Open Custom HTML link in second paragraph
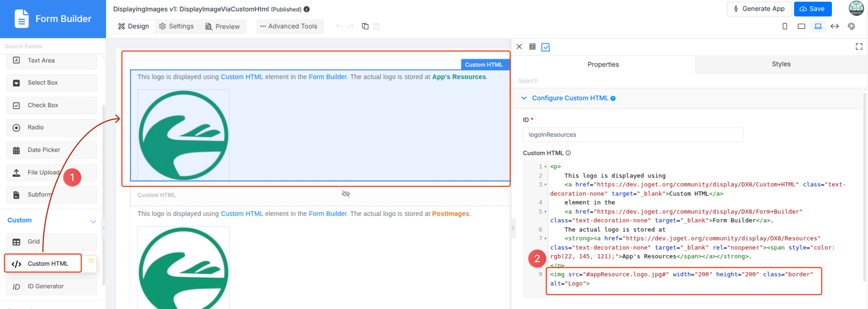This screenshot has width=868, height=309. click(x=242, y=214)
